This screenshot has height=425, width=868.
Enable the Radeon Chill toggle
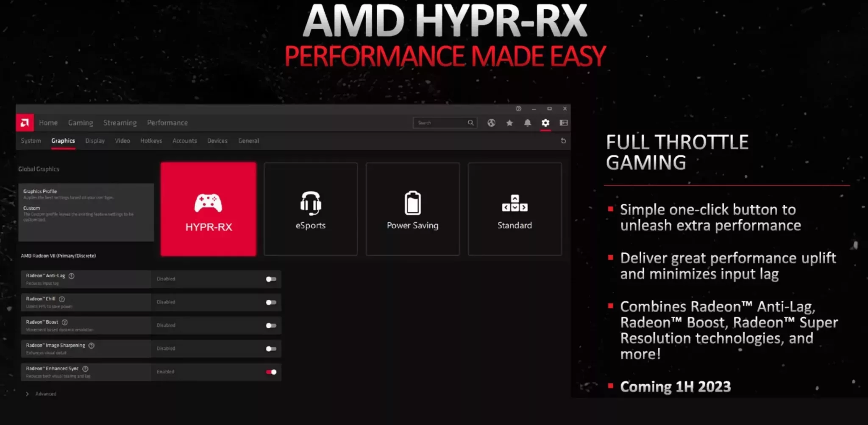[271, 302]
